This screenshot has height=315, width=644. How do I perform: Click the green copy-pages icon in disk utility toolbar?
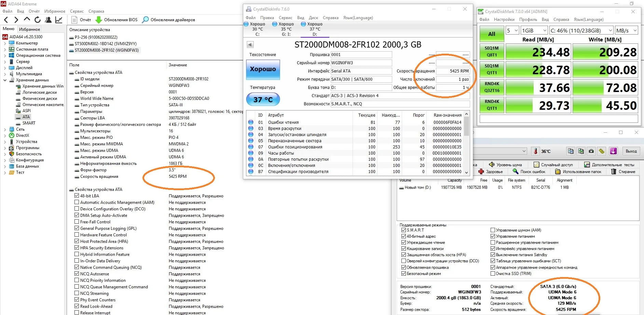[581, 151]
